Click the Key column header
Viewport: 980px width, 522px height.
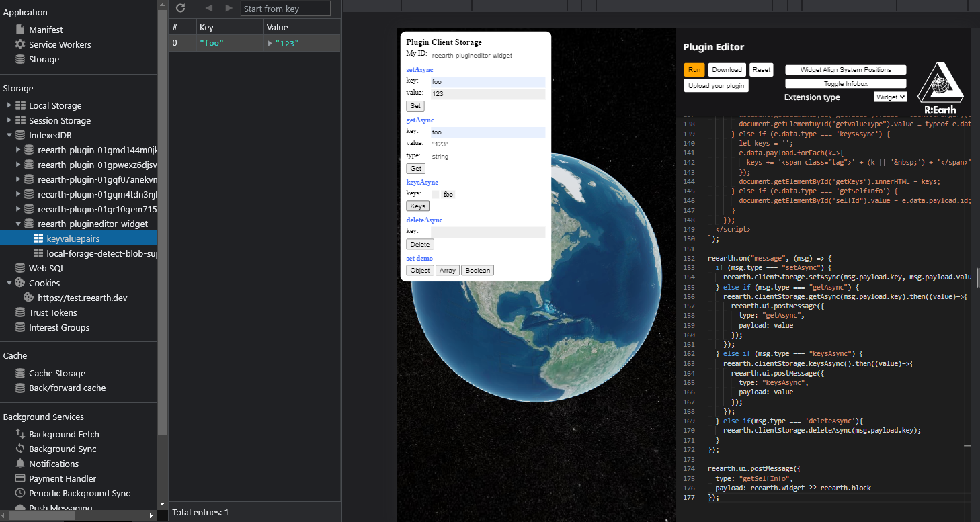(x=230, y=28)
